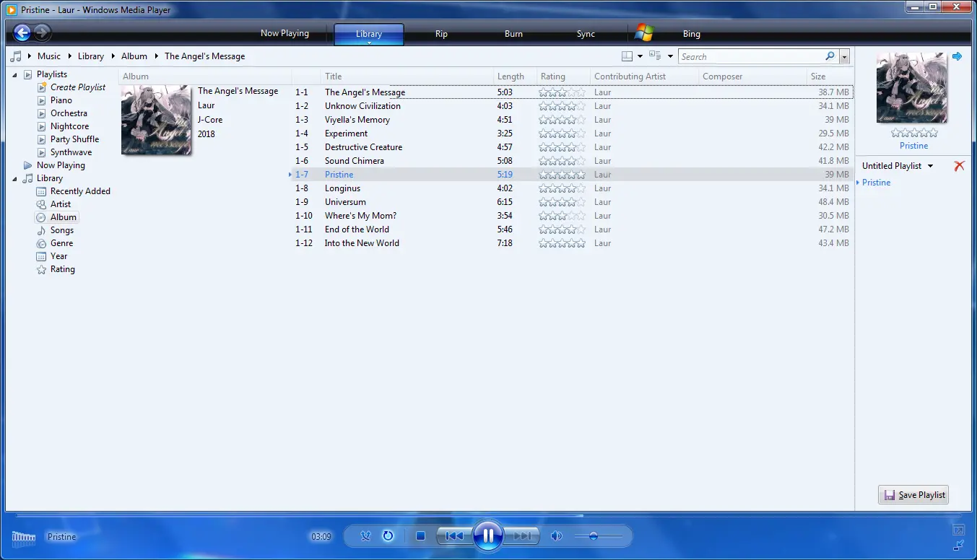Sort by the Contributing Artist column
Viewport: 977px width, 560px height.
coord(644,76)
